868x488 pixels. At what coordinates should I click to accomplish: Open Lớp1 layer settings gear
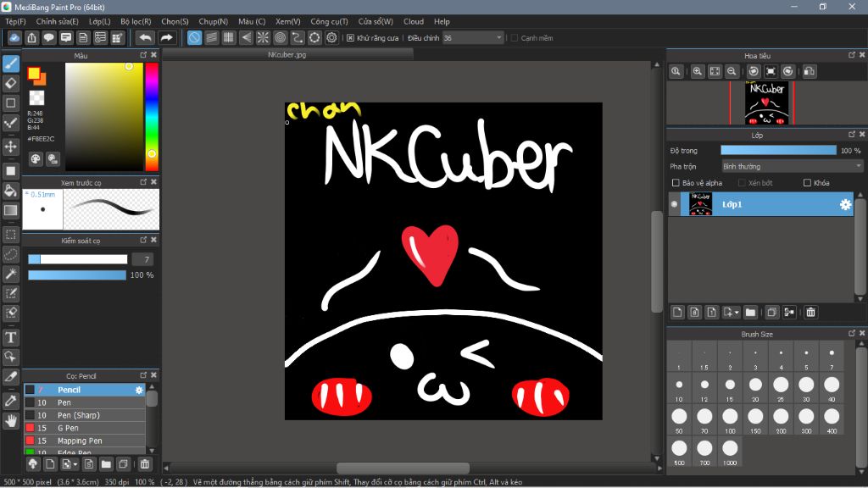[x=845, y=204]
